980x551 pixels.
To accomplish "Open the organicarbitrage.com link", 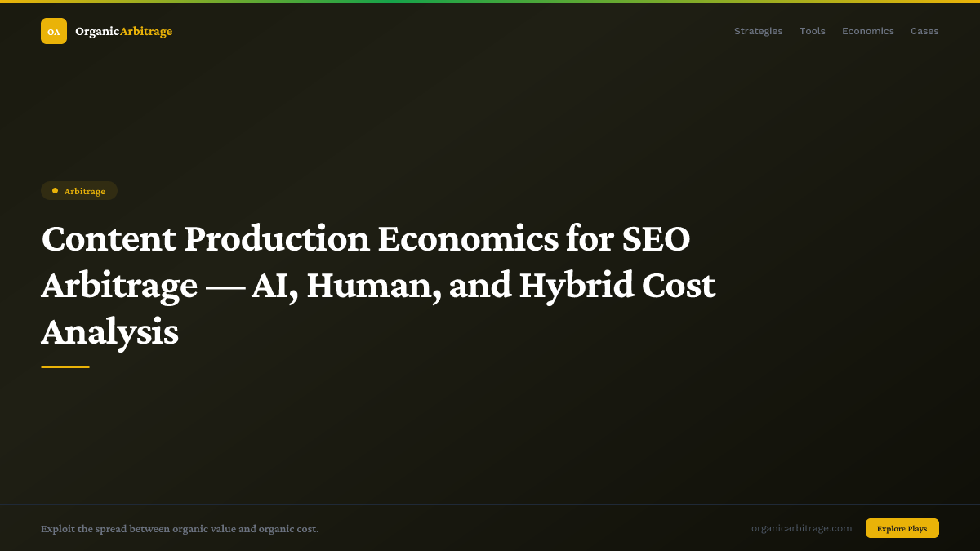I will point(802,527).
